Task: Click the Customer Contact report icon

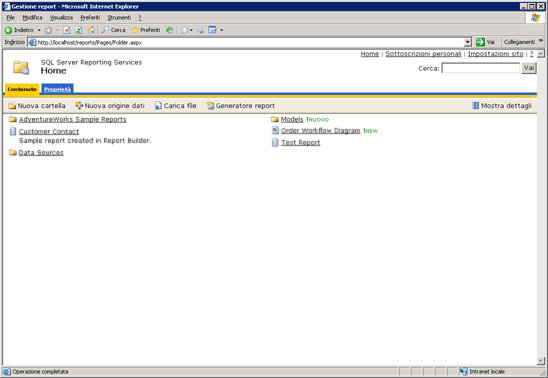Action: click(13, 131)
